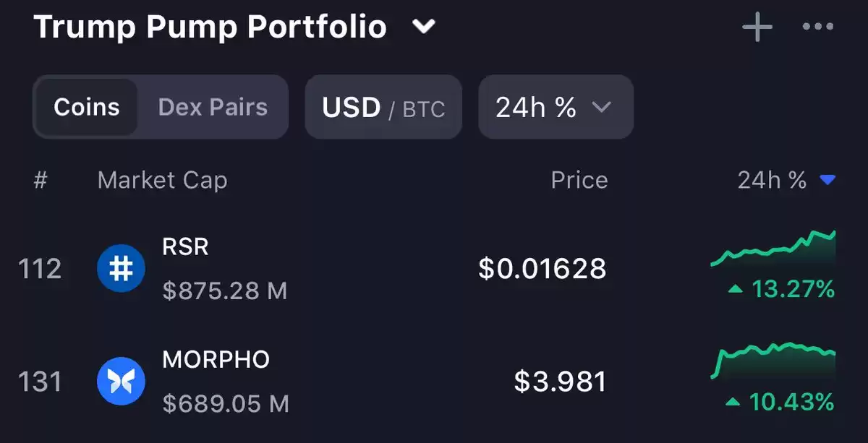Click the green up triangle at 13.27%
The height and width of the screenshot is (443, 868).
735,290
